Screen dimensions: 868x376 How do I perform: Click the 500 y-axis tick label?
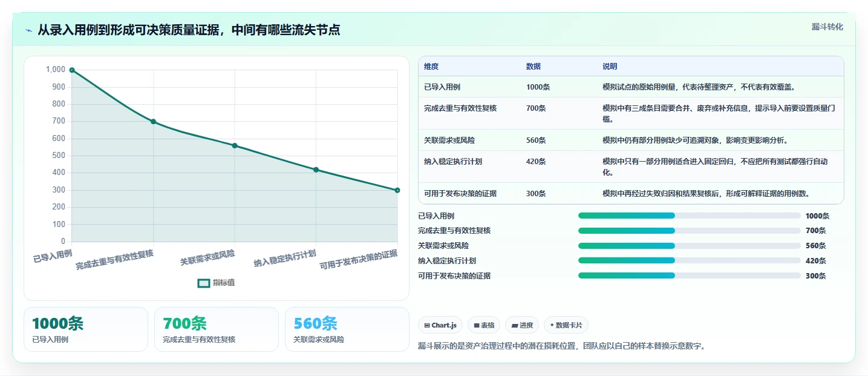point(58,156)
